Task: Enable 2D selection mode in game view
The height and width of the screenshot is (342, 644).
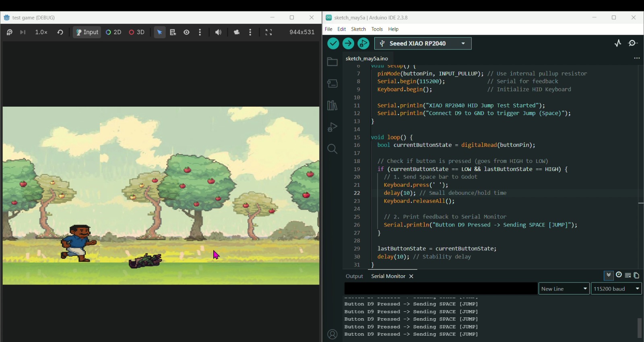Action: point(114,32)
